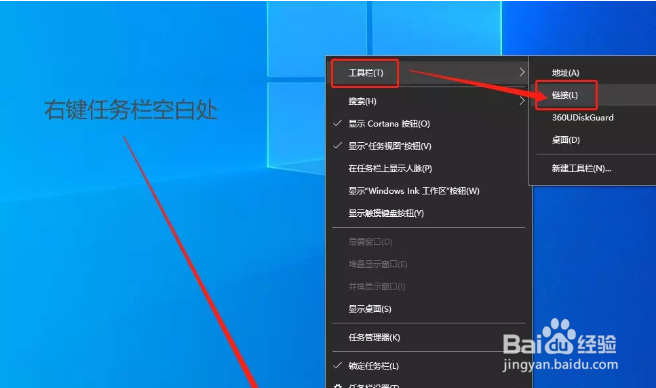Click the greyed 并排显示窗口(I) entry
Screen dimensions: 656x388
[428, 287]
